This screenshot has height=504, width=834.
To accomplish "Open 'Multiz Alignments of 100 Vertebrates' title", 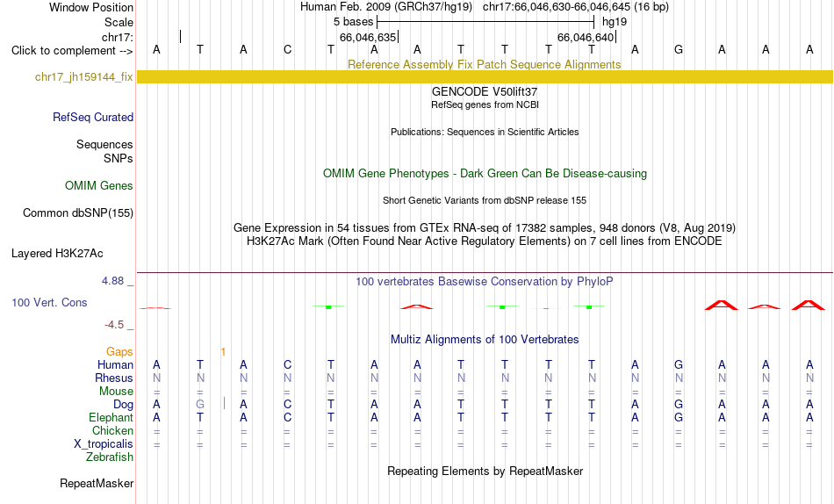I will [485, 340].
